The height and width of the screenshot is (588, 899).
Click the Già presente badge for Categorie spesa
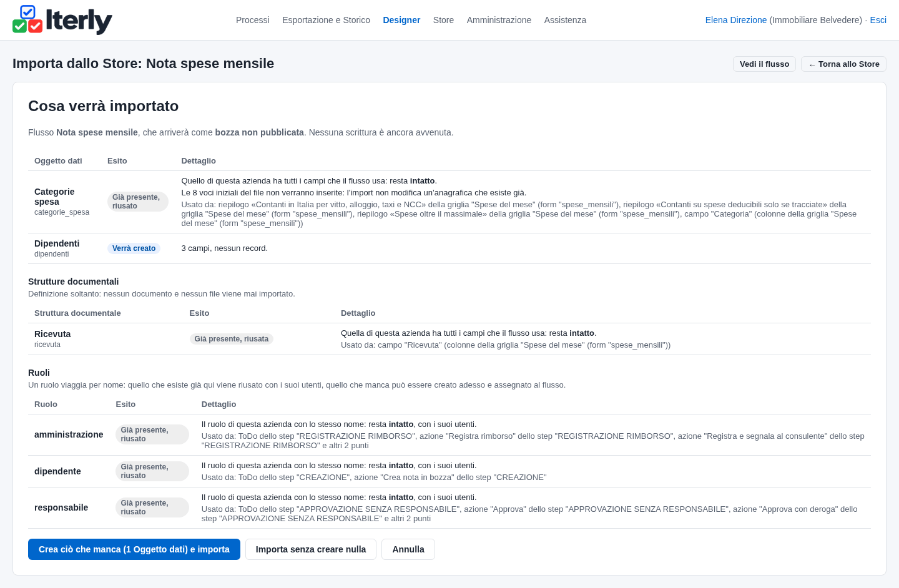click(x=137, y=202)
